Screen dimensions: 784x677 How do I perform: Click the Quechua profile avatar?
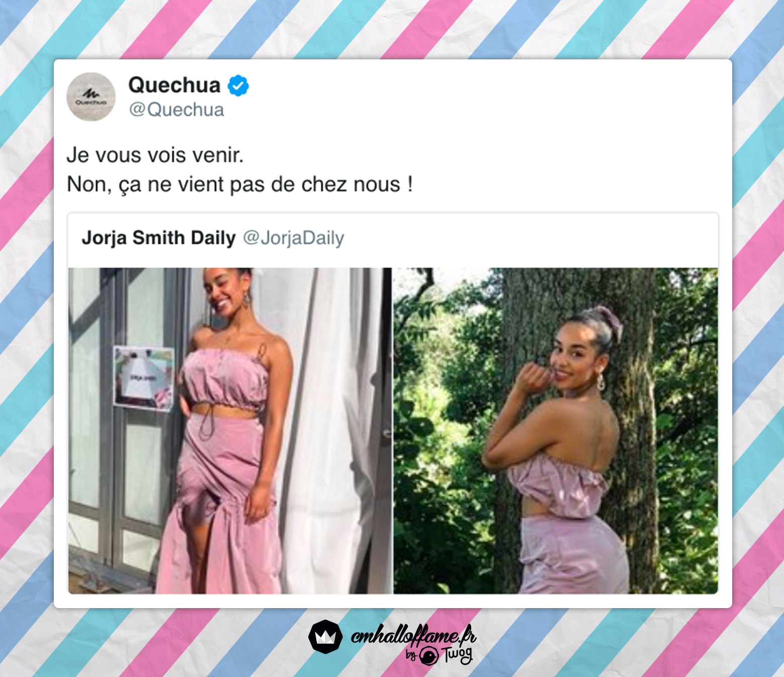(x=91, y=97)
